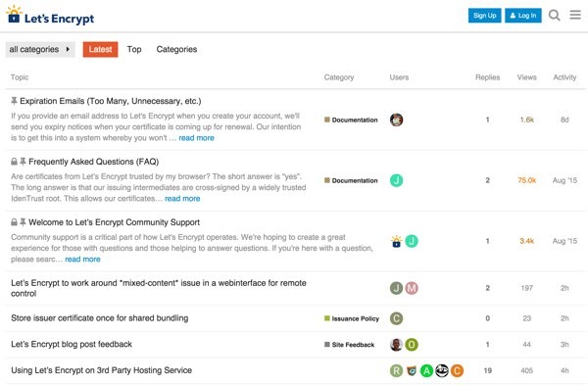
Task: Click the pin icon beside Expiration Emails
Action: [14, 101]
